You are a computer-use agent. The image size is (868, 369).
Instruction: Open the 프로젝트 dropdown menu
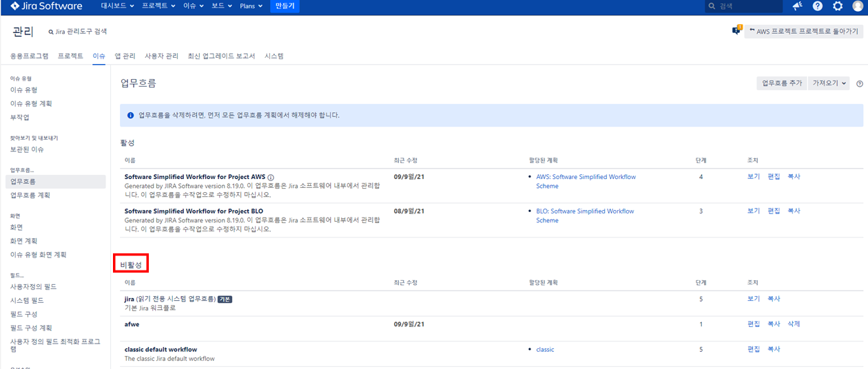pos(159,6)
